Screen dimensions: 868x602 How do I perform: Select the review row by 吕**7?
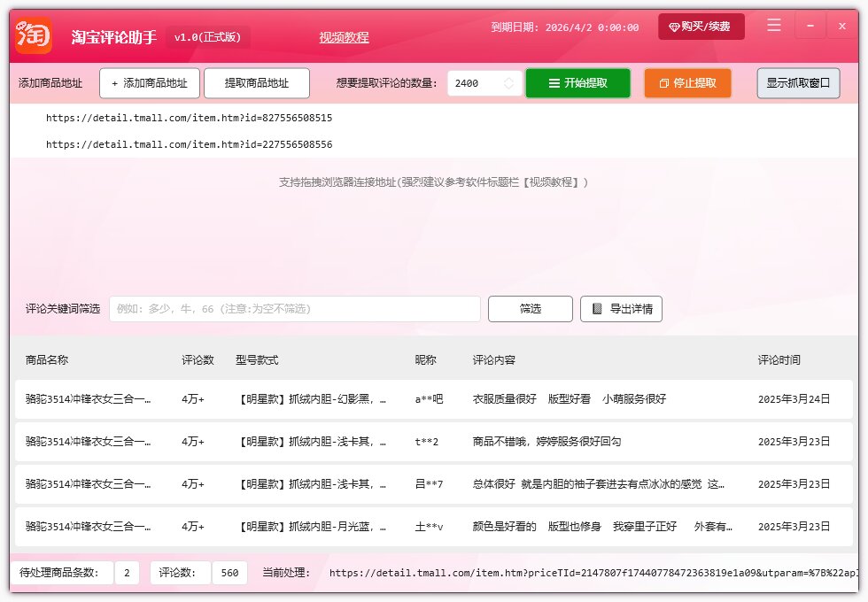point(433,484)
